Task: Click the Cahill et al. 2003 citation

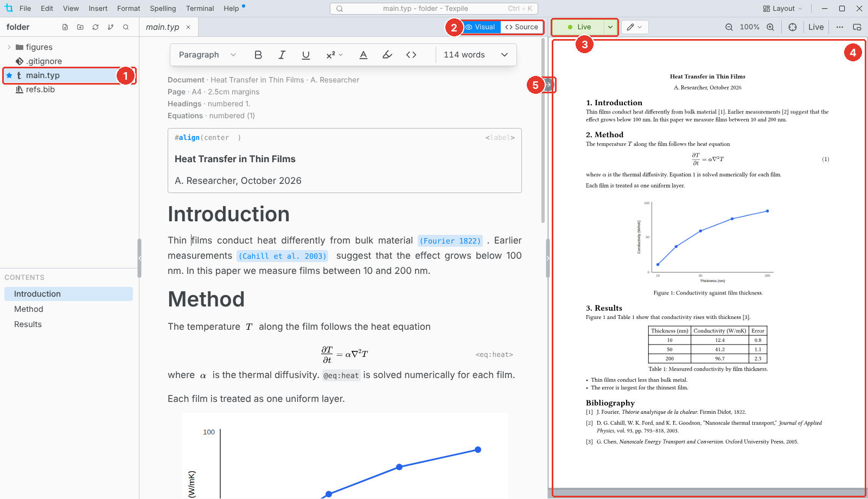Action: tap(282, 256)
